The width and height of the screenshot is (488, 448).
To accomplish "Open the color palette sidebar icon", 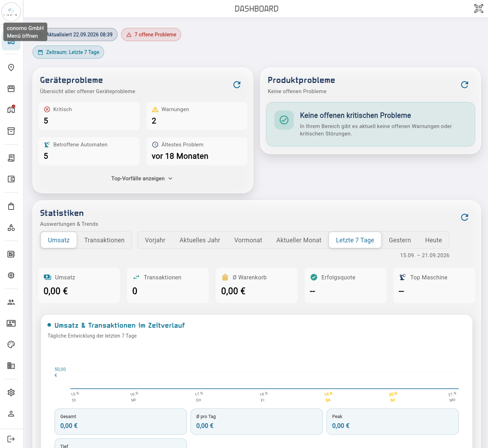I will 11,344.
